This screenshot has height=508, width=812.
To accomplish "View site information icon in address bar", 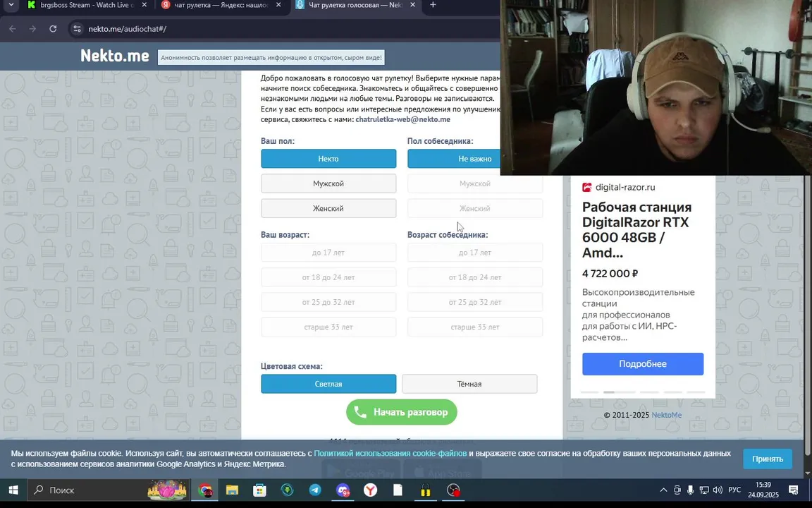I will 77,29.
